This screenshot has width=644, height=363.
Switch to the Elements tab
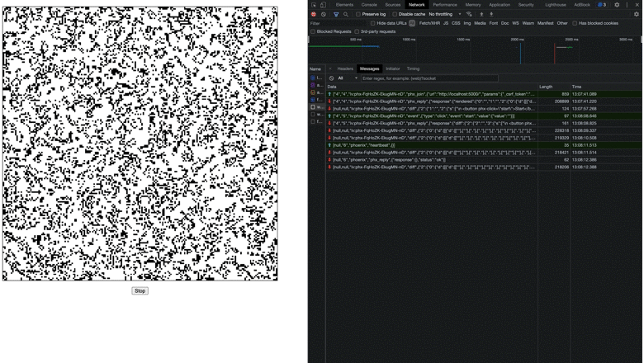click(x=344, y=5)
